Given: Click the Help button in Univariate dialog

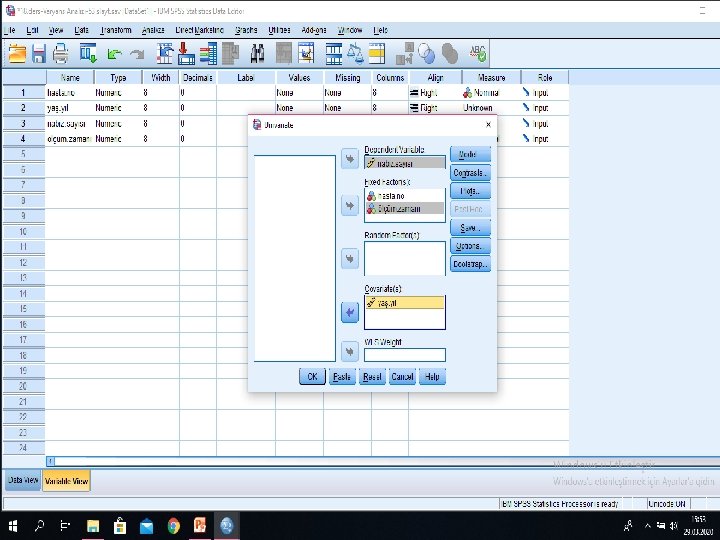Looking at the screenshot, I should tap(432, 377).
